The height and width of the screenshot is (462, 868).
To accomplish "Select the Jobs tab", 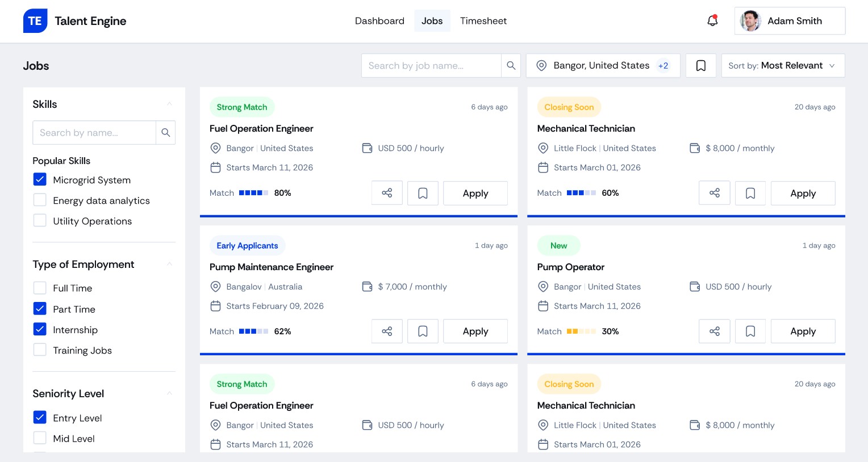I will click(x=432, y=21).
